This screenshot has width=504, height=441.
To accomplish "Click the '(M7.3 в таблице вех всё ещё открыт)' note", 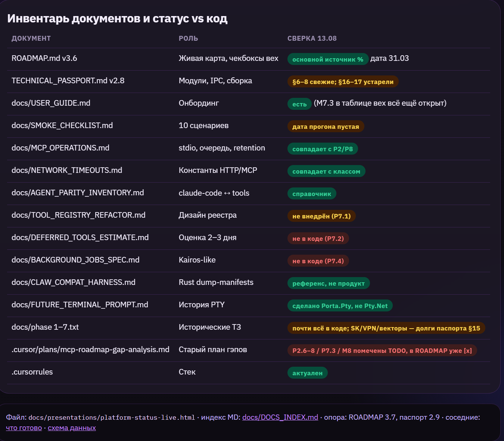I will tap(380, 103).
